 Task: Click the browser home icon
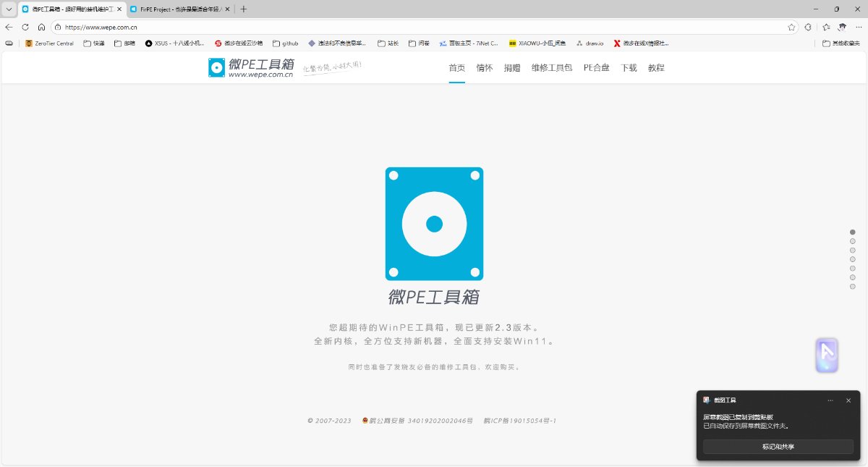43,27
